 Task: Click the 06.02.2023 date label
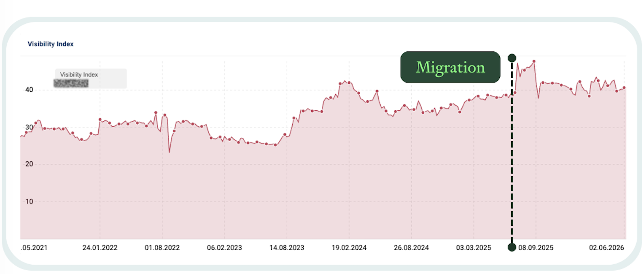point(224,248)
